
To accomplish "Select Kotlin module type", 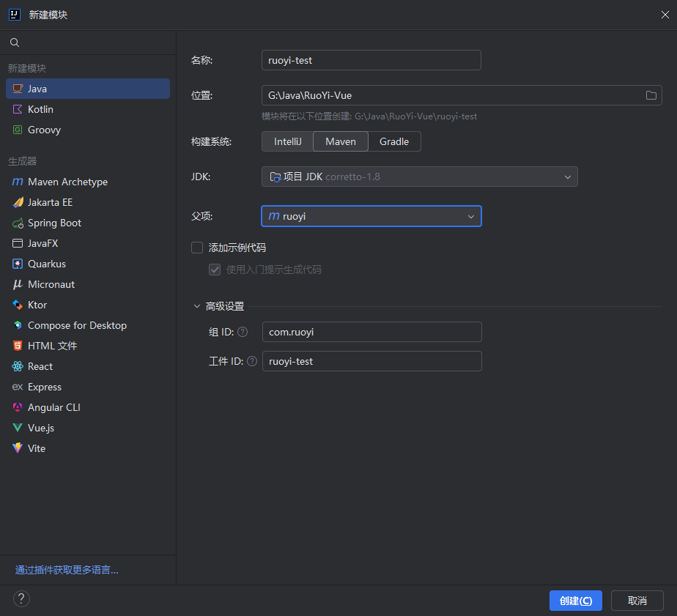I will (88, 109).
